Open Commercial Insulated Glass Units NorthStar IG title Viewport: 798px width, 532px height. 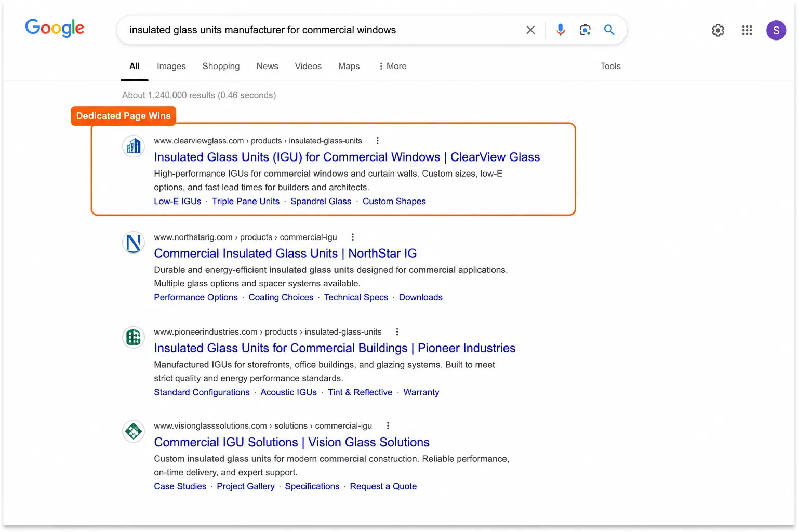(285, 253)
